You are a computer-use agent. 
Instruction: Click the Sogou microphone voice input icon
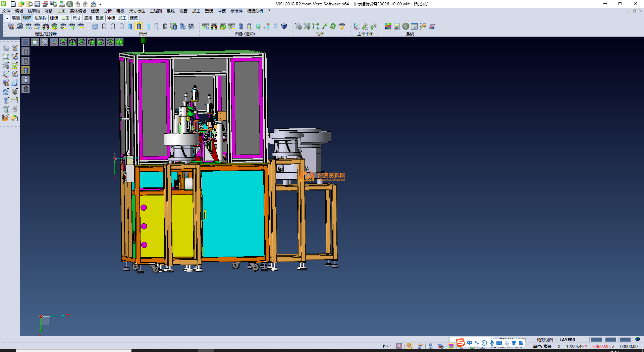click(x=491, y=343)
